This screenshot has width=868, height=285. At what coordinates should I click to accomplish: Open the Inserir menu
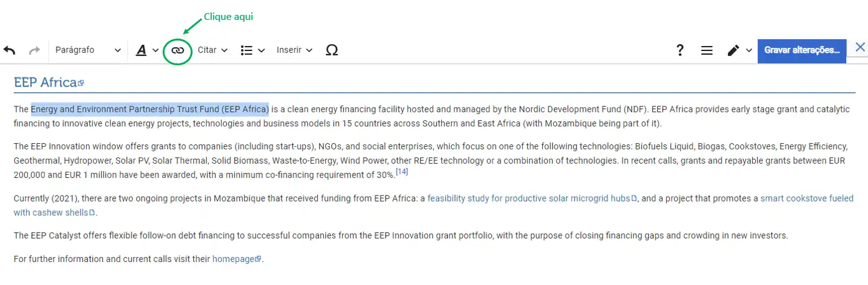294,50
